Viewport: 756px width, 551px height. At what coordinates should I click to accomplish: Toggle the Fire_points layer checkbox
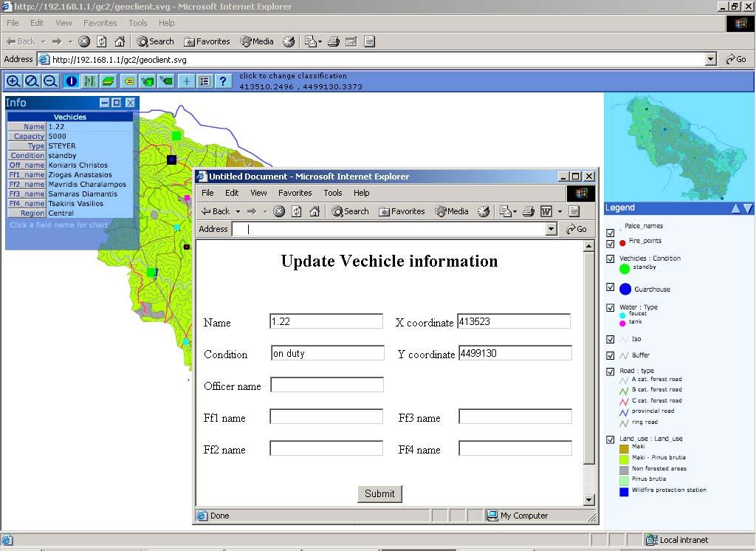click(610, 243)
